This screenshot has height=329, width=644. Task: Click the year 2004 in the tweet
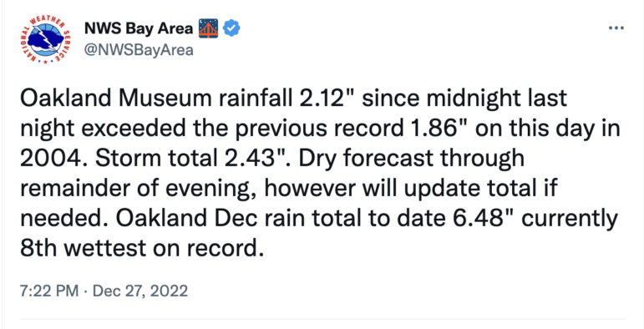47,159
